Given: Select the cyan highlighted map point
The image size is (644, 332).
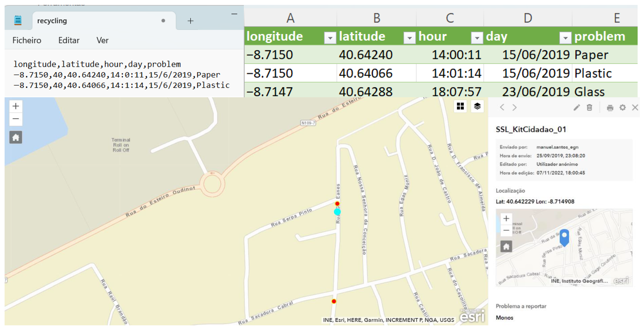Looking at the screenshot, I should pos(337,212).
